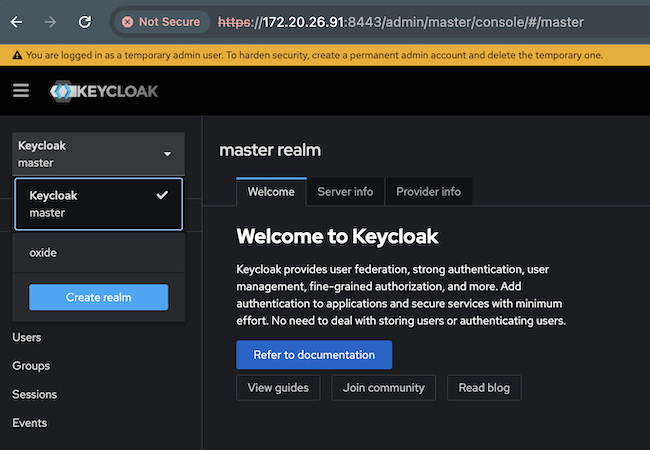Click Refer to documentation button
This screenshot has height=450, width=650.
(314, 355)
